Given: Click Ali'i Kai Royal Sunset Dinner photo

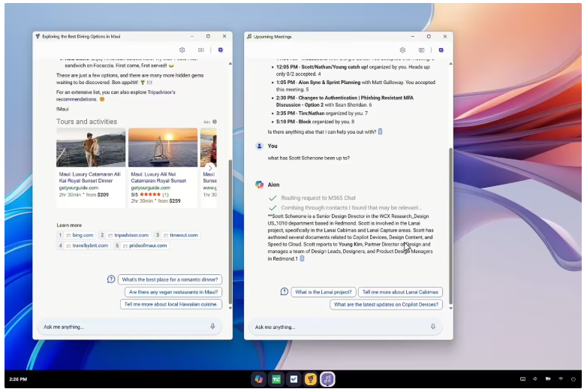Looking at the screenshot, I should pyautogui.click(x=91, y=147).
